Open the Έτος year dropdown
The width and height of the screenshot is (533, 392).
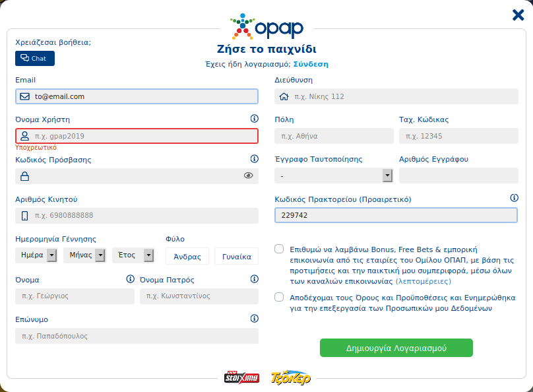point(133,255)
